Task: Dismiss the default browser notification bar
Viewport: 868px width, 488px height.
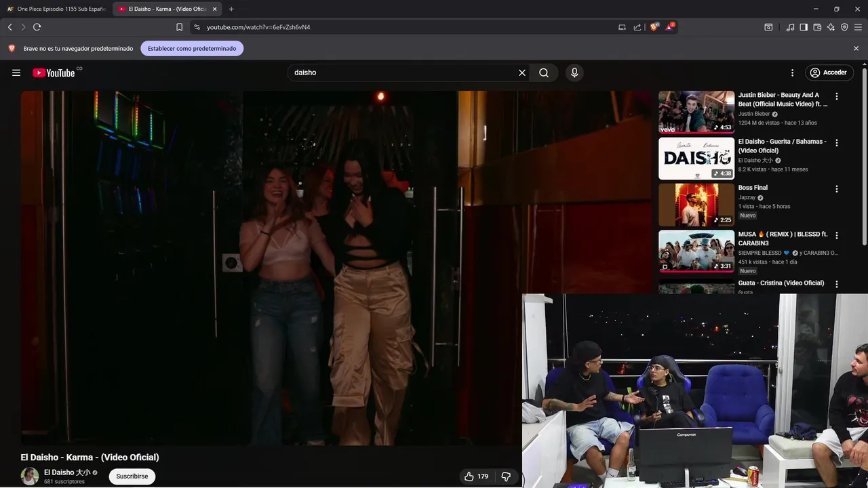Action: pos(856,49)
